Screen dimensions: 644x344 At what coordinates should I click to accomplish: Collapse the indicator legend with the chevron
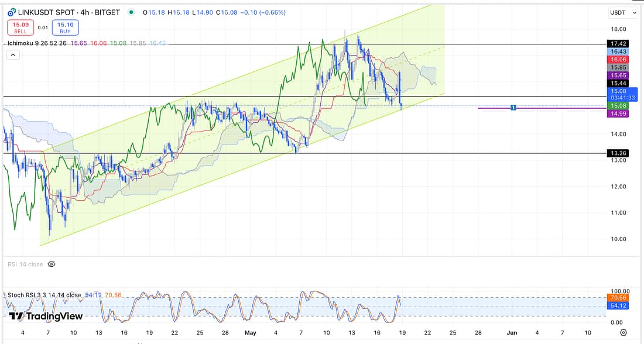tap(13, 55)
